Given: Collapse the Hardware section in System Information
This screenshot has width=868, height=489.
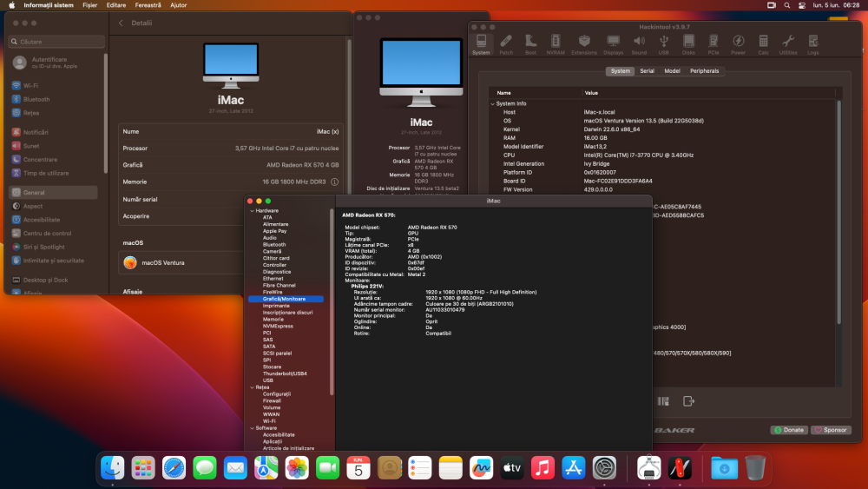Looking at the screenshot, I should (252, 211).
